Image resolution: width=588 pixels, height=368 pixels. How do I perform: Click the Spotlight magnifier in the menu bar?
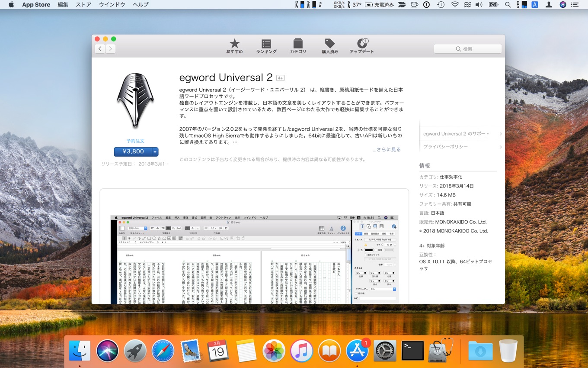click(508, 5)
